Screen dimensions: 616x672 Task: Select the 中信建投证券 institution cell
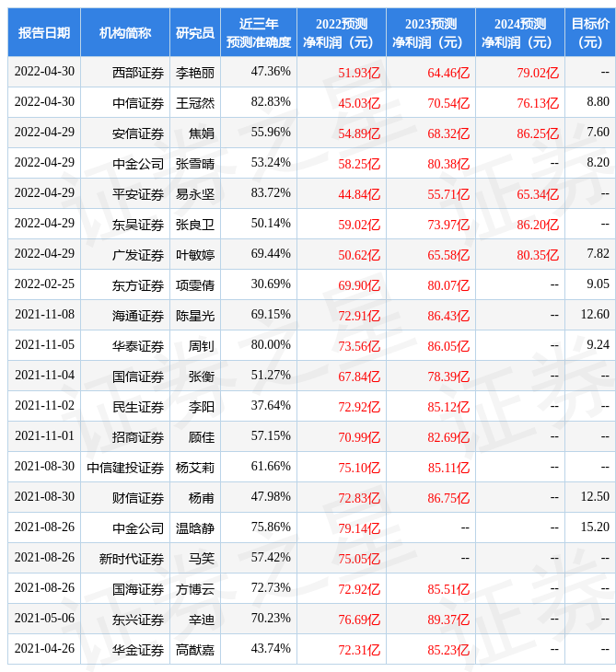(125, 468)
